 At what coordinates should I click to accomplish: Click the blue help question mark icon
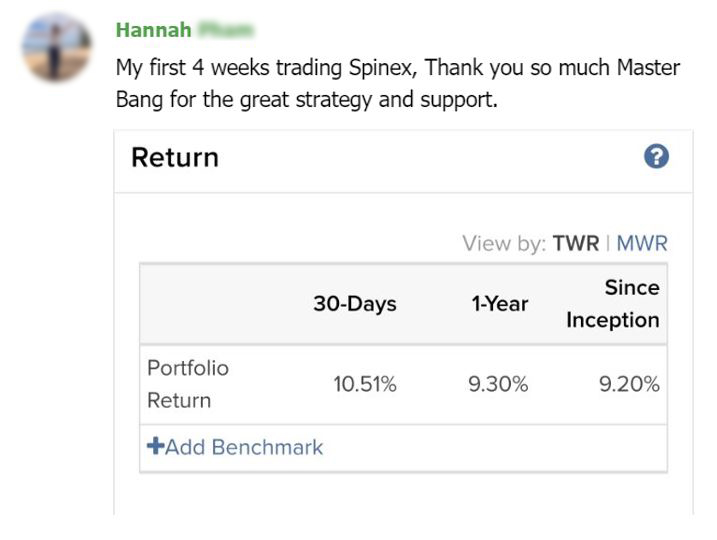pos(656,156)
